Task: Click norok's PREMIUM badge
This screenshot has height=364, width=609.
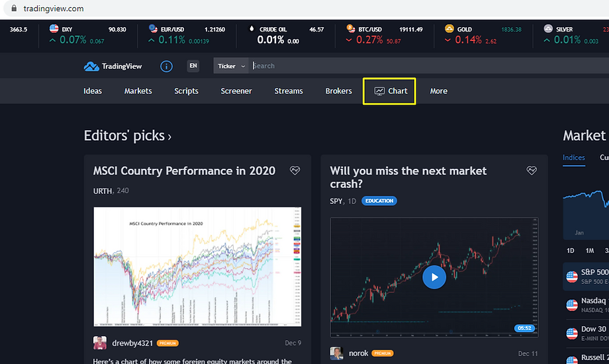Action: 382,353
